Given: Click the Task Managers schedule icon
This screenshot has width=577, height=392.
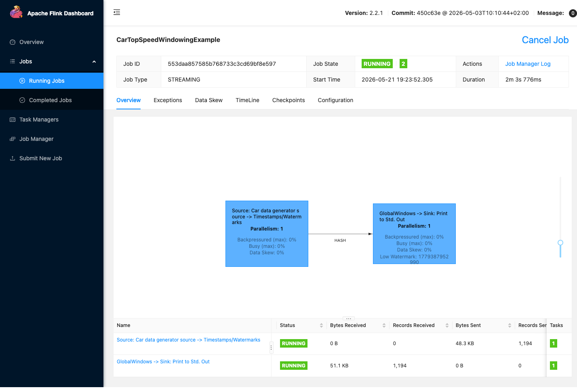Looking at the screenshot, I should pyautogui.click(x=13, y=119).
